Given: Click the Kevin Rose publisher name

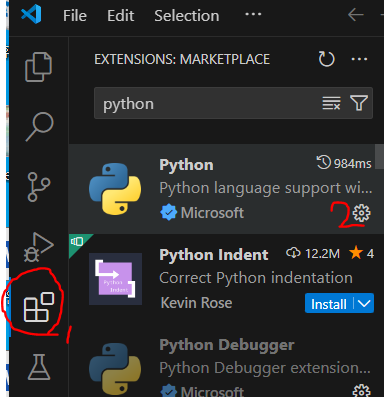Looking at the screenshot, I should click(196, 303).
